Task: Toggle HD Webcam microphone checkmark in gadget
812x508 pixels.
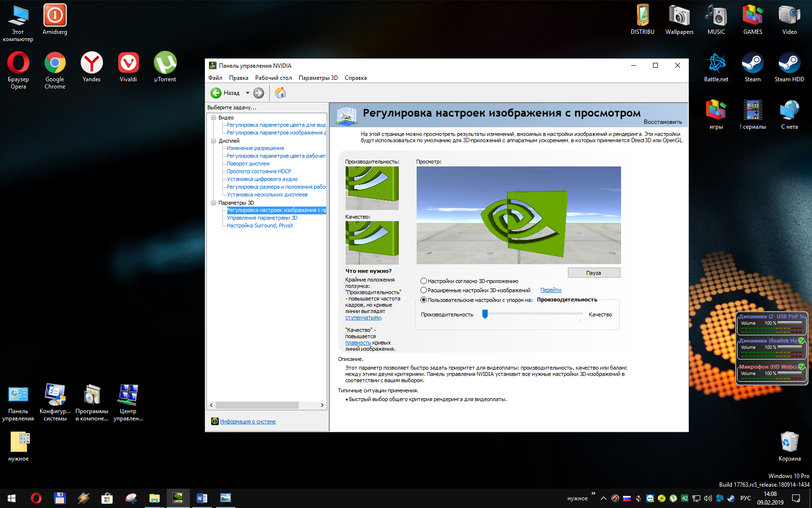Action: tap(801, 367)
